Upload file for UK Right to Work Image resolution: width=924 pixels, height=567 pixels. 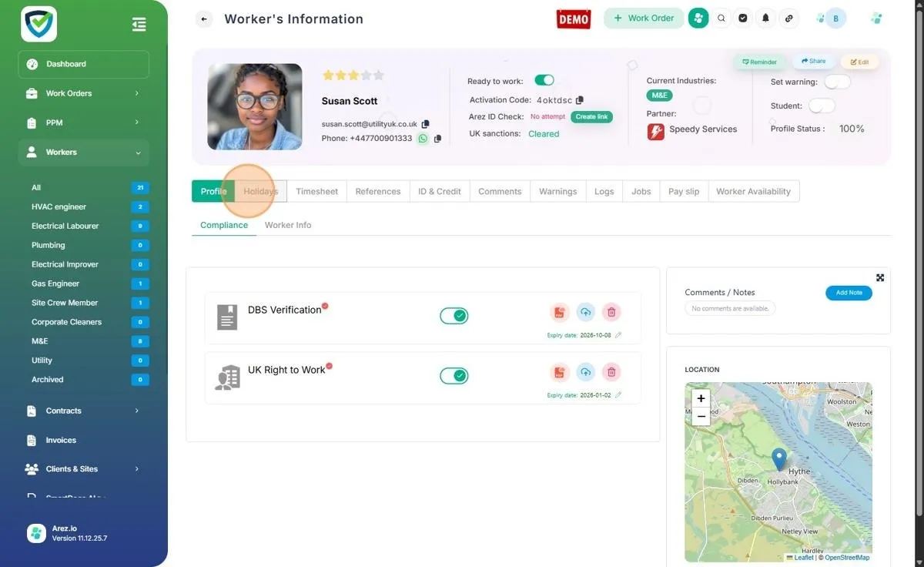click(x=585, y=372)
